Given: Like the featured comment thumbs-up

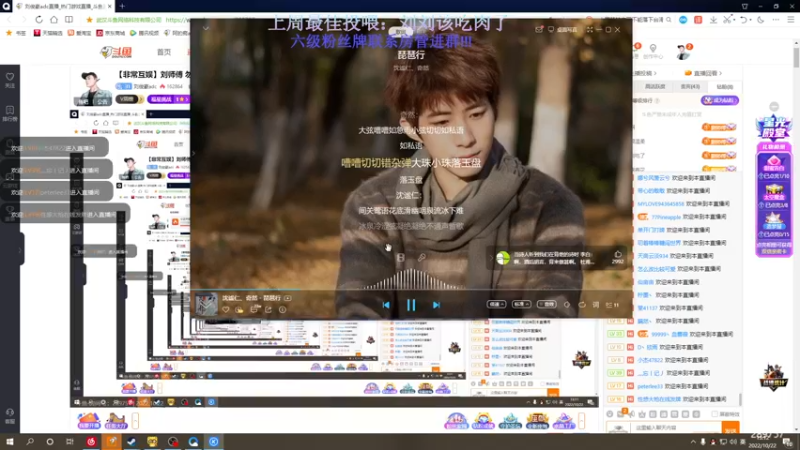Looking at the screenshot, I should coord(618,254).
